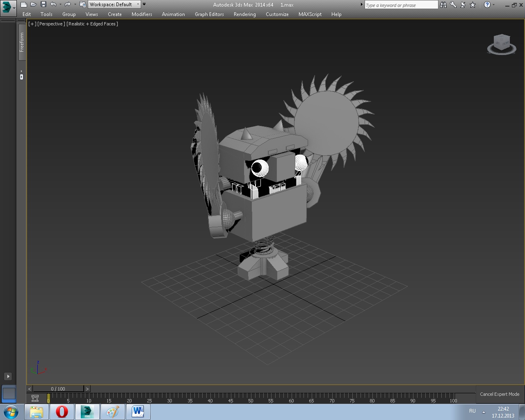Open Mini Curve Editor icon on track bar
This screenshot has height=420, width=525.
[x=35, y=398]
